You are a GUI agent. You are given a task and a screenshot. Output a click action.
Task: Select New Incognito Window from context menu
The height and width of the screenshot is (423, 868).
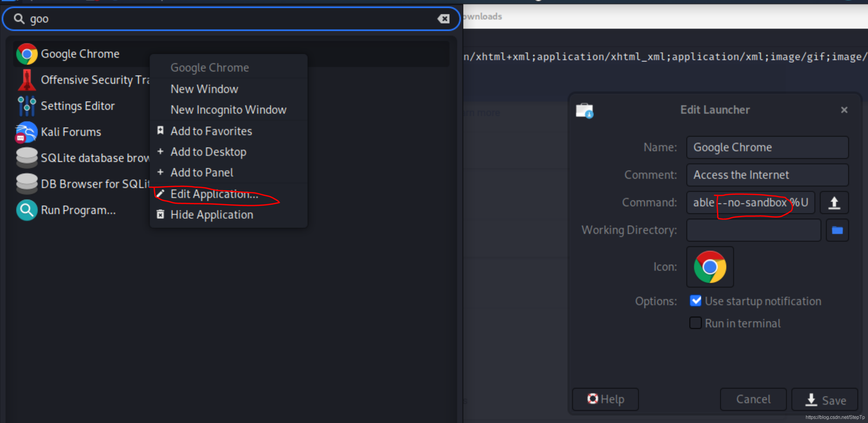pyautogui.click(x=228, y=109)
